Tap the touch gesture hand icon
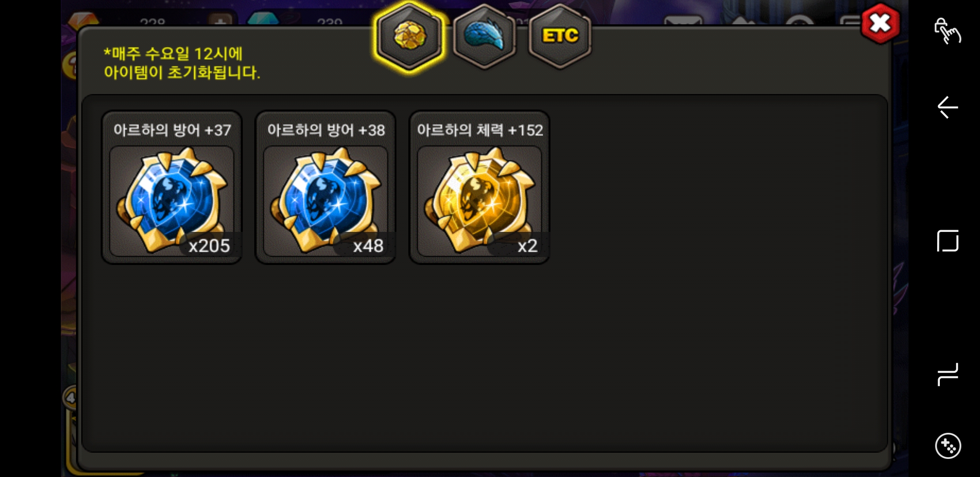Viewport: 980px width, 477px height. click(947, 31)
